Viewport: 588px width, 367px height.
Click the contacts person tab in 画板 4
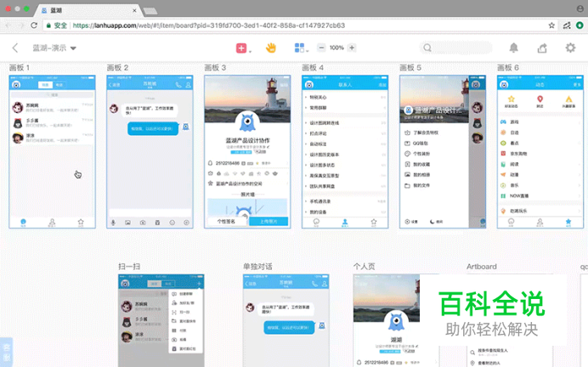(x=345, y=223)
